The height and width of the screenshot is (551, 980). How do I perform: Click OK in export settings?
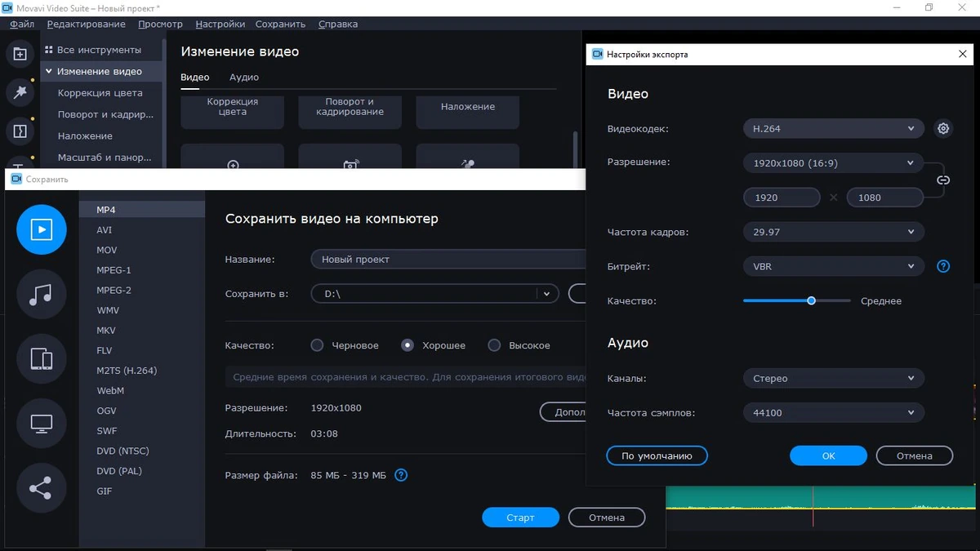tap(828, 455)
